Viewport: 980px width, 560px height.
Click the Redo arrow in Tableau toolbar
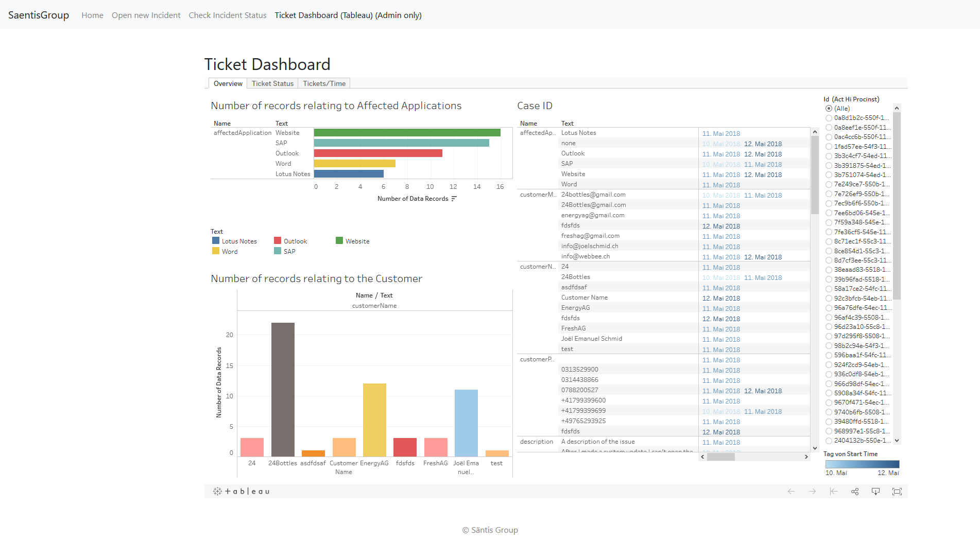click(x=812, y=492)
